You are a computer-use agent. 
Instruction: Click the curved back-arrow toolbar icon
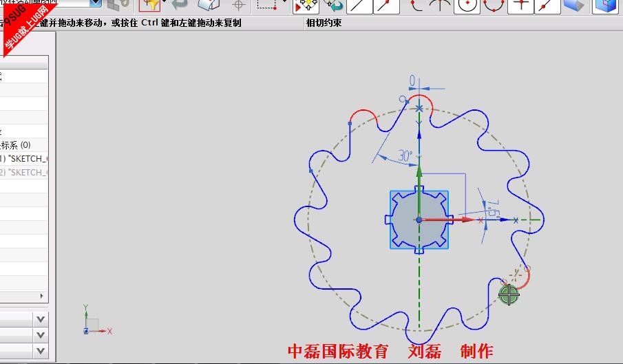click(180, 4)
